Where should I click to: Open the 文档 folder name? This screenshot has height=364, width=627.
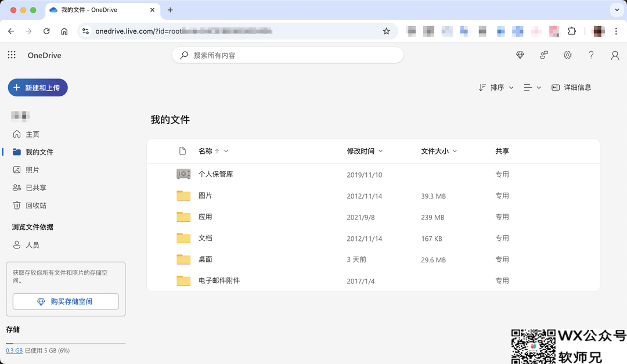205,238
